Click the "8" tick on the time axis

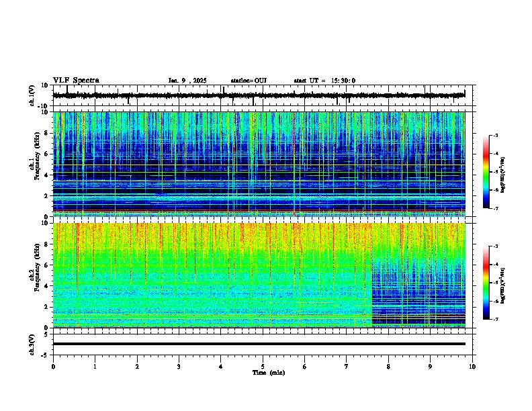point(388,367)
